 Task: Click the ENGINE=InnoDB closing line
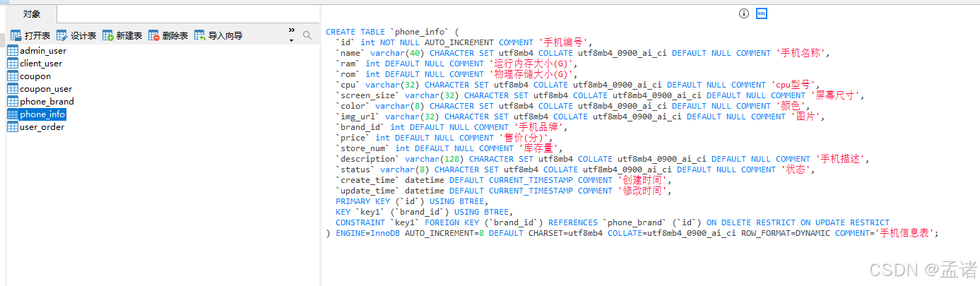coord(633,233)
